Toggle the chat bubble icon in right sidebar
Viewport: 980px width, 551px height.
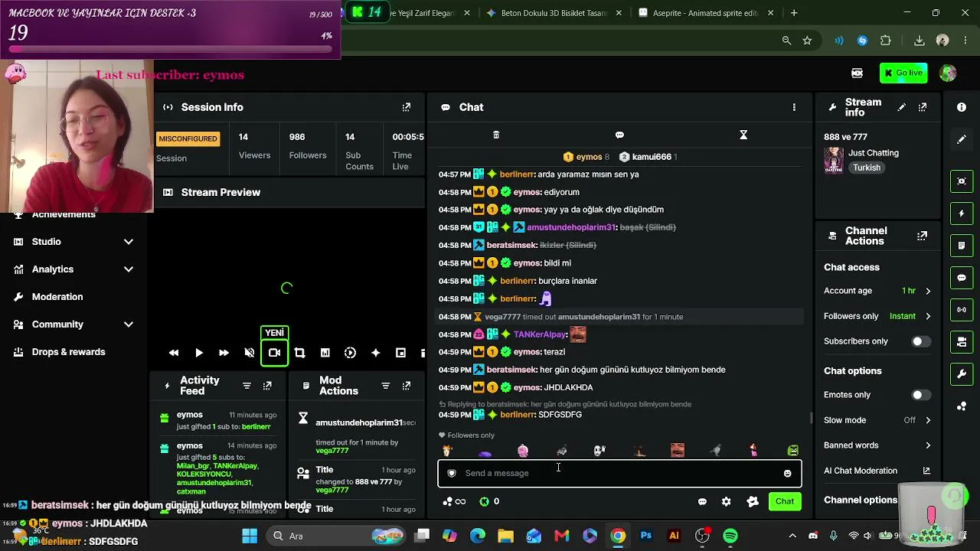(x=962, y=278)
